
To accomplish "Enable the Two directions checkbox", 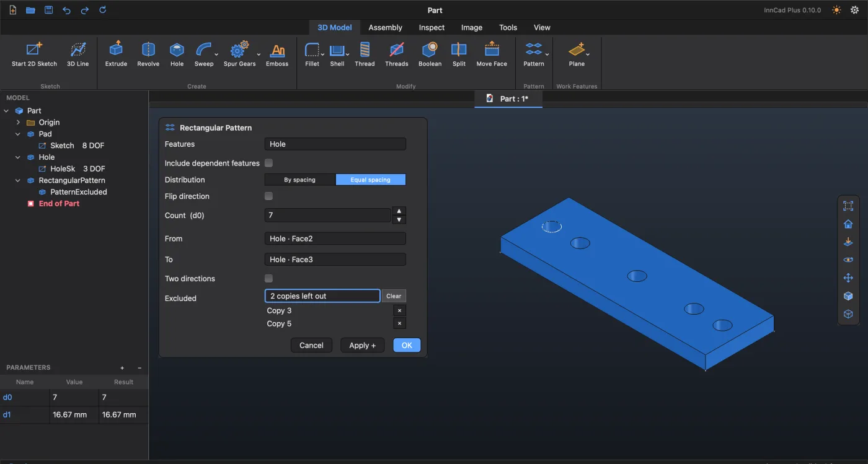I will tap(268, 278).
